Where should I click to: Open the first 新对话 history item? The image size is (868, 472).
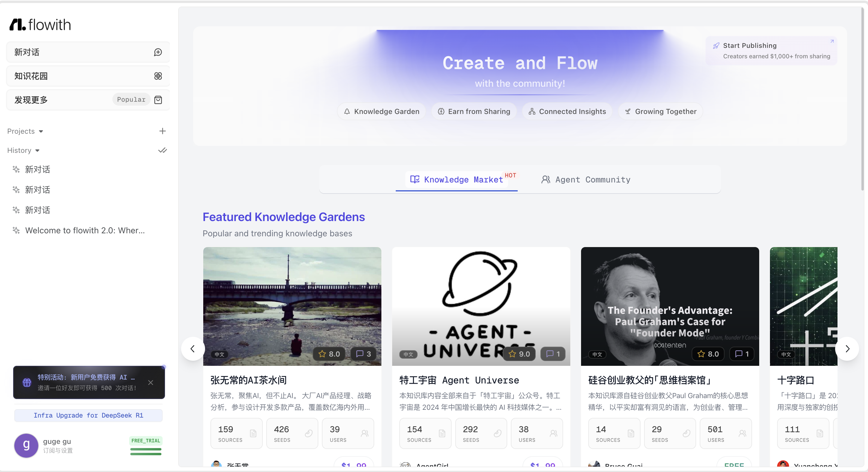point(37,170)
